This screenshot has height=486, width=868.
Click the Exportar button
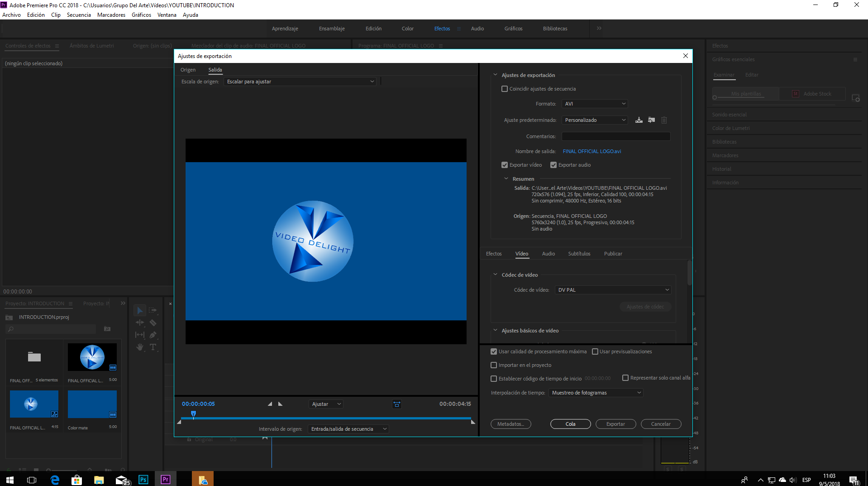pos(616,424)
